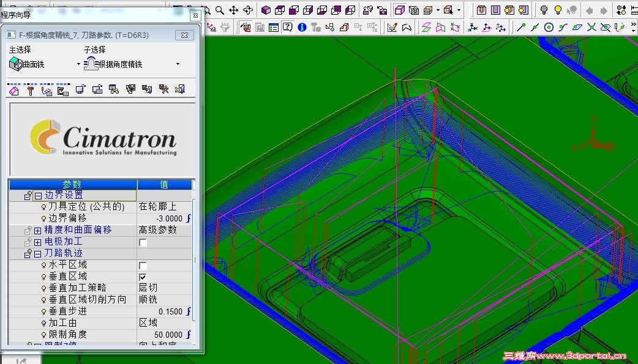The width and height of the screenshot is (638, 364).
Task: Click the red cutter tool icon in wizard
Action: (x=31, y=90)
